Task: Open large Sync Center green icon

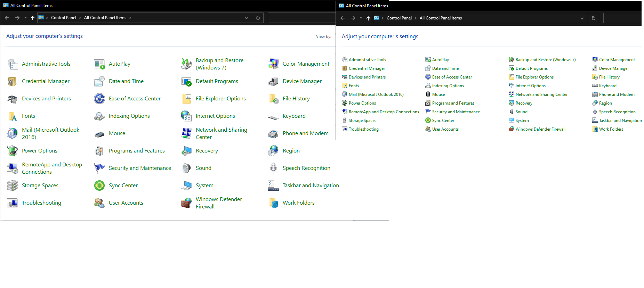Action: [99, 186]
